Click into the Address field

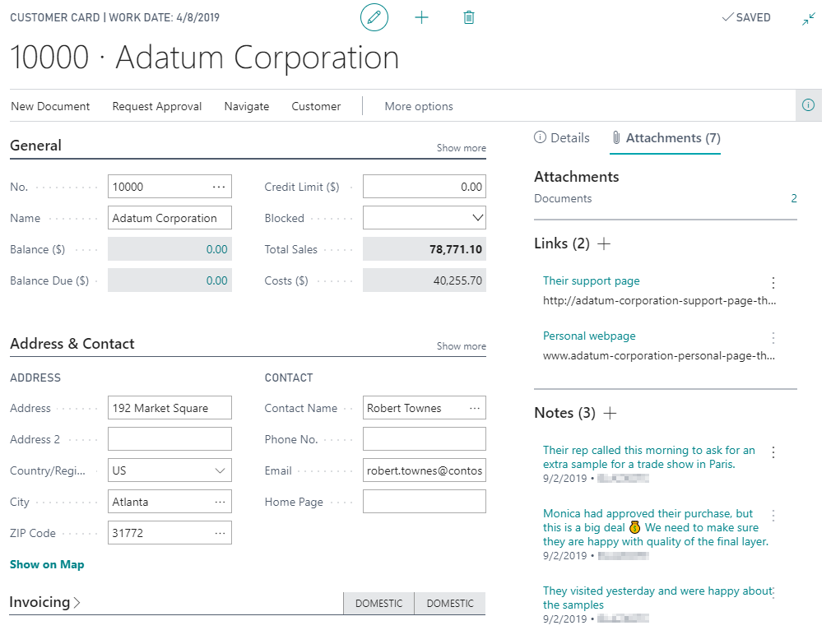[x=169, y=408]
